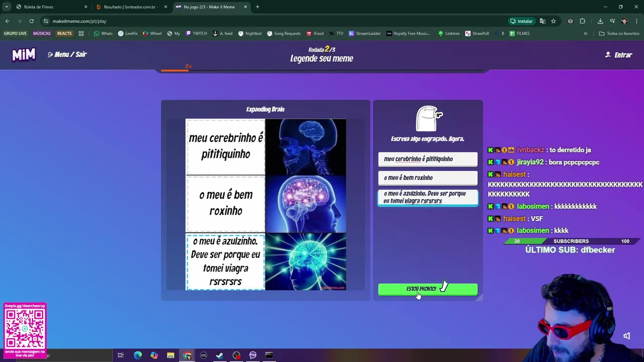Focus the 'o meu é azulzinho' caption field

pyautogui.click(x=428, y=197)
